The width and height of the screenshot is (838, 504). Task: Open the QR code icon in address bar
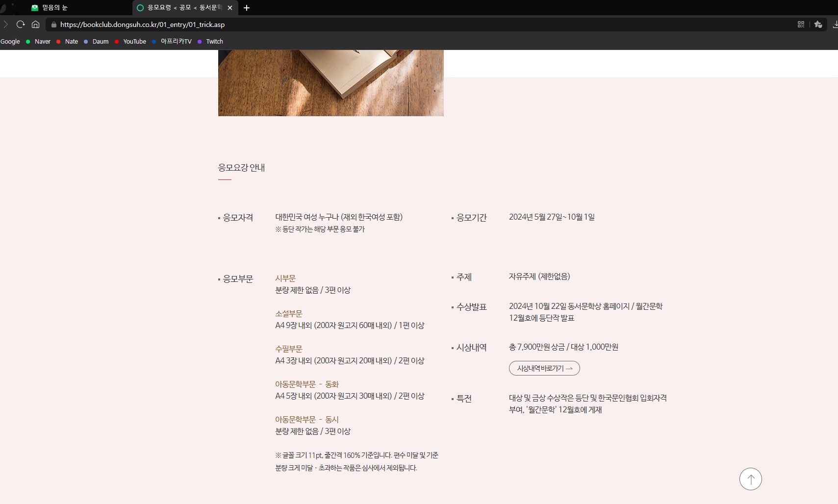click(x=801, y=24)
